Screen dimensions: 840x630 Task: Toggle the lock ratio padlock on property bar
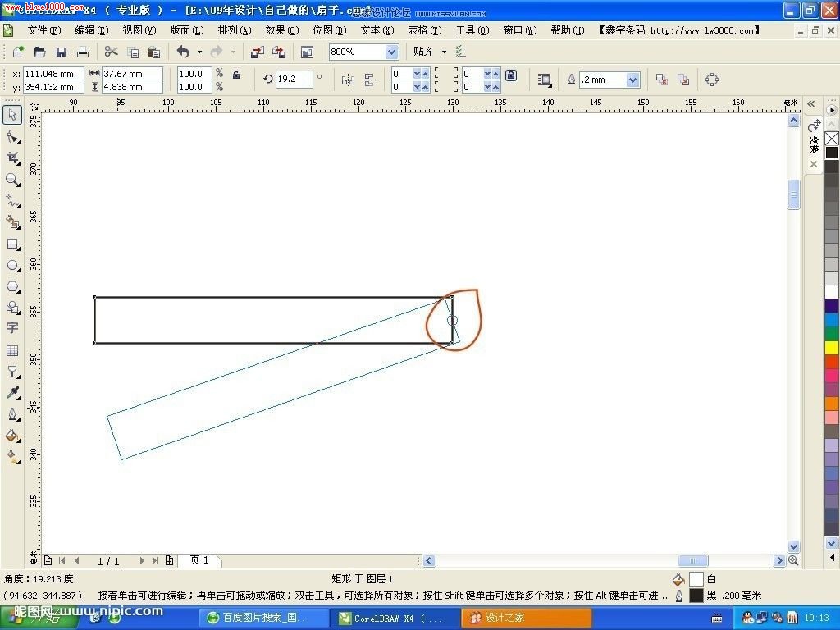click(235, 74)
